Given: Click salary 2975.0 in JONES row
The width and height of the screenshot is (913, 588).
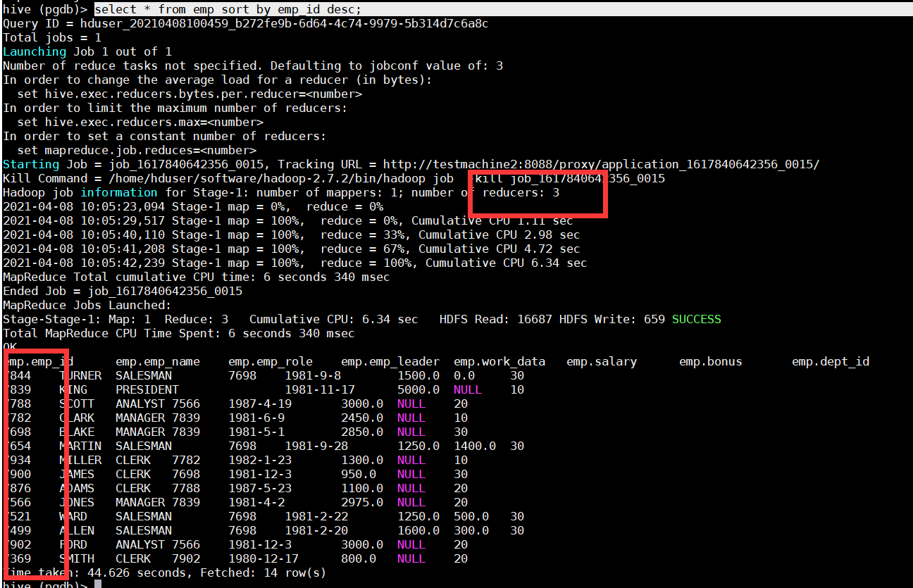Looking at the screenshot, I should (x=362, y=502).
